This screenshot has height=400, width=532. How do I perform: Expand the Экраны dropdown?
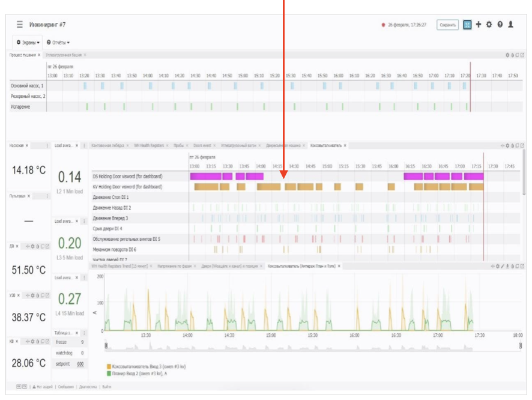pos(28,43)
